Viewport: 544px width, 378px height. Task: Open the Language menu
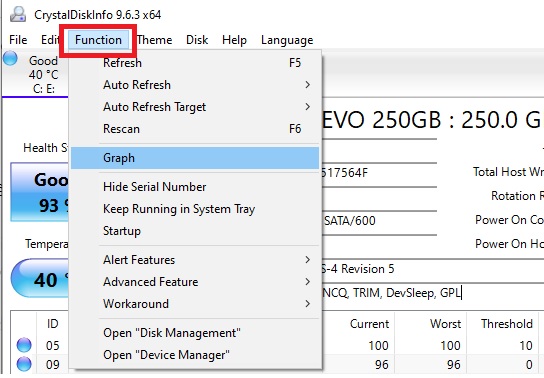(x=287, y=40)
